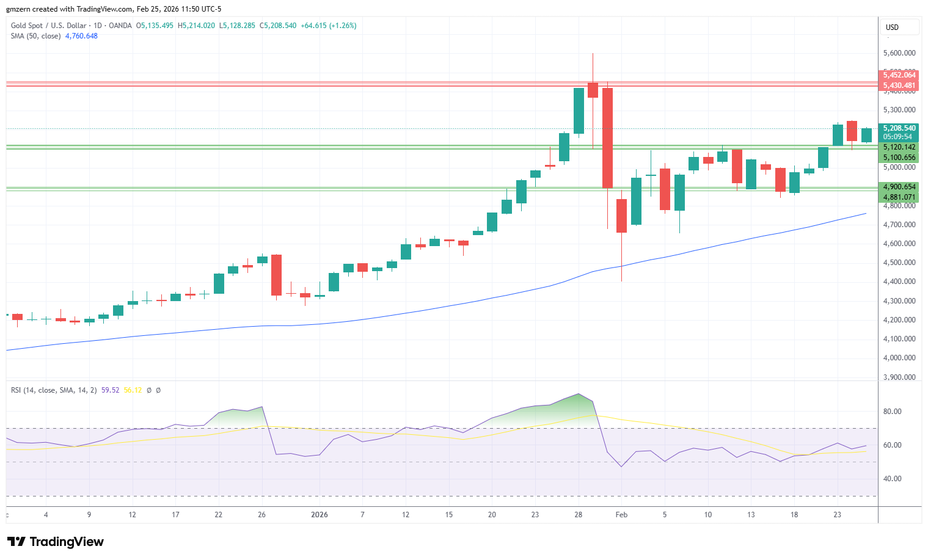Click the close value C5,208.540 in the legend
This screenshot has height=560, width=928.
278,26
